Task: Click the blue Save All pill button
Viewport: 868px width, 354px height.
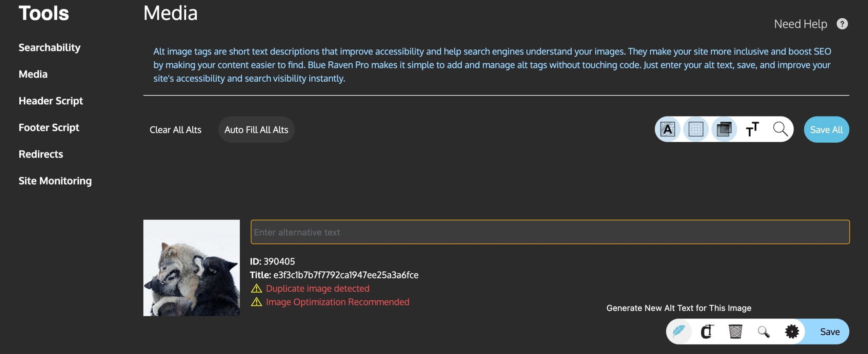Action: pos(826,129)
